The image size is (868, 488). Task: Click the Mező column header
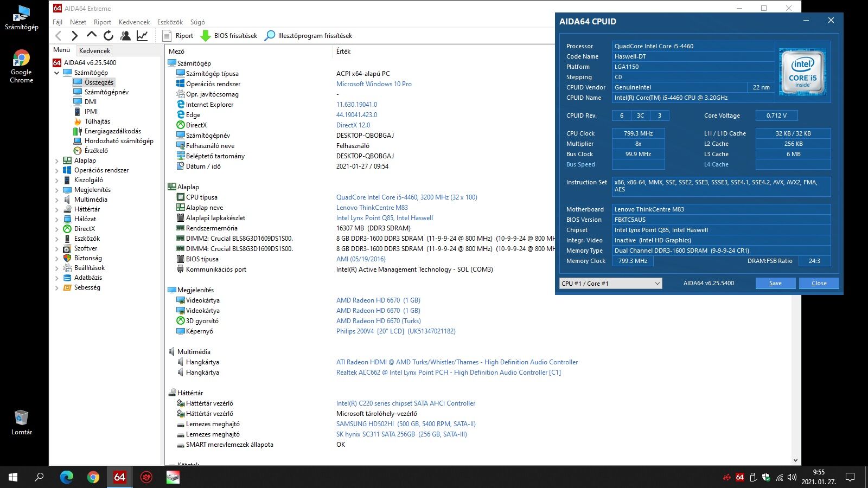point(176,52)
